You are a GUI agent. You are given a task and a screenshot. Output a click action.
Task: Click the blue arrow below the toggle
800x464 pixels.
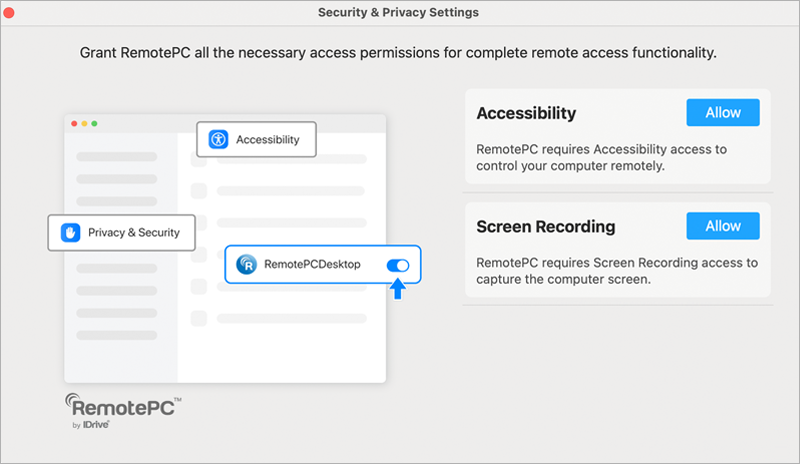pos(397,289)
